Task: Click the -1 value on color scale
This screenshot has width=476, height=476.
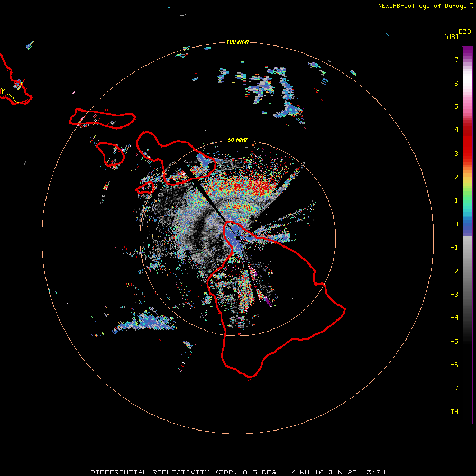Action: [x=454, y=248]
